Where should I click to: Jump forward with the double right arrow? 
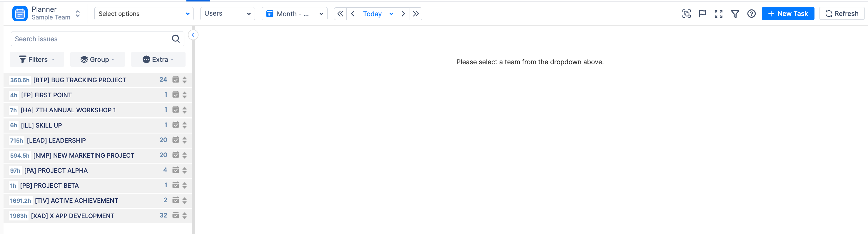[416, 14]
